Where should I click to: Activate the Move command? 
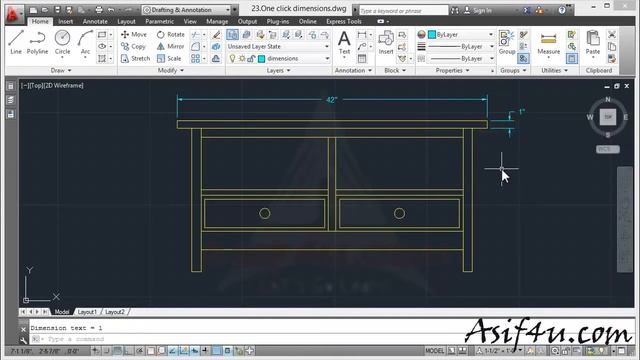pyautogui.click(x=133, y=35)
